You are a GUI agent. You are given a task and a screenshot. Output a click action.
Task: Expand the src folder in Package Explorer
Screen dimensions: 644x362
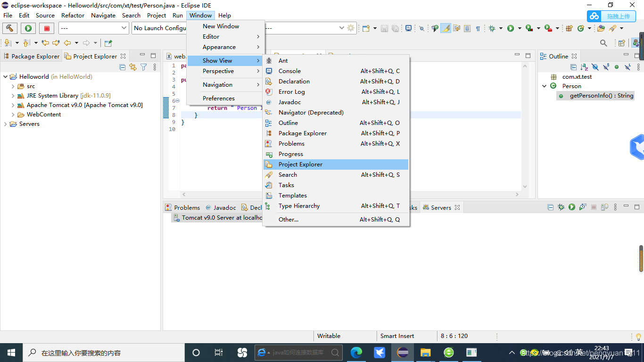tap(13, 86)
